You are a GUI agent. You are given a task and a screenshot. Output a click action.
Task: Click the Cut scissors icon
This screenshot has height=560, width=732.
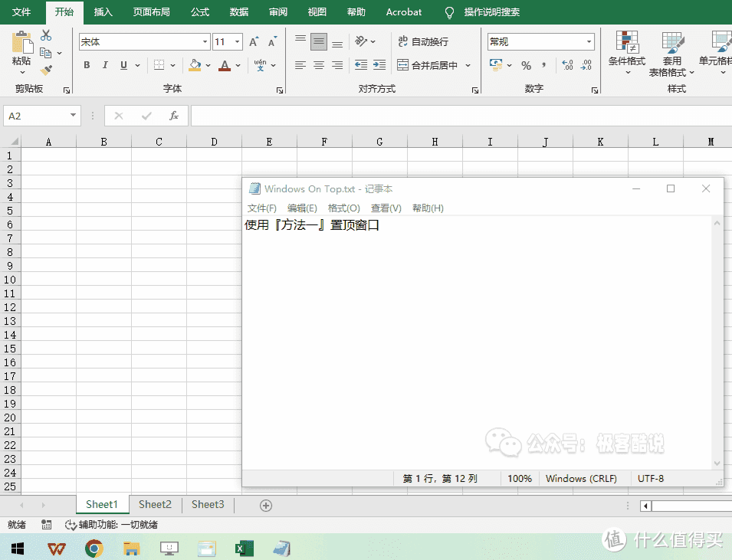click(46, 35)
